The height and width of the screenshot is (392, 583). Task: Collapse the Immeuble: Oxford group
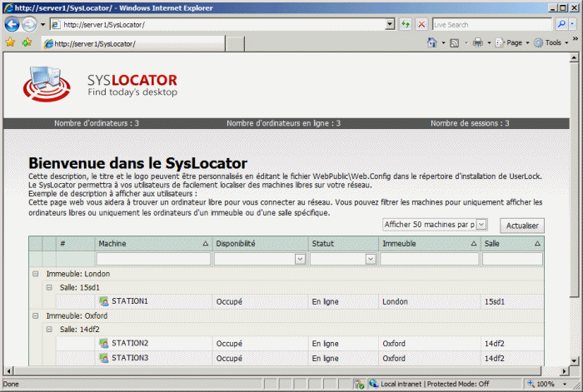(35, 315)
